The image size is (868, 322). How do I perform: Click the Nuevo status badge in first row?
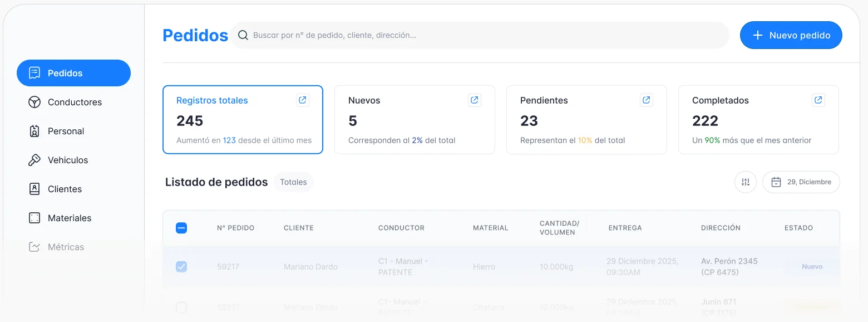coord(812,267)
